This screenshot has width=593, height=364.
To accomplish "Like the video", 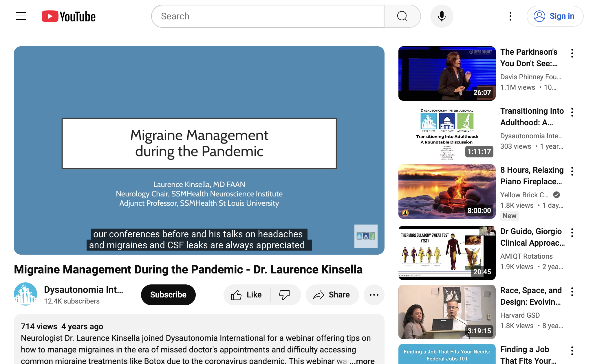I will click(x=247, y=295).
